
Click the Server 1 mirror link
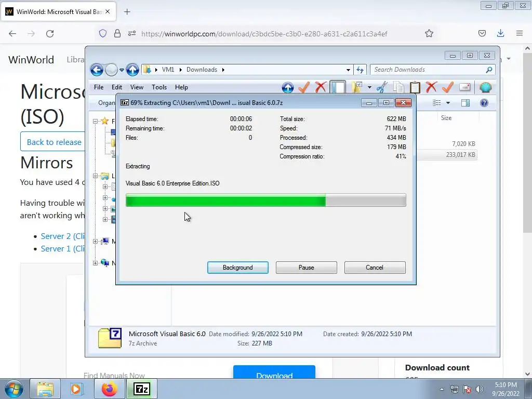(63, 249)
